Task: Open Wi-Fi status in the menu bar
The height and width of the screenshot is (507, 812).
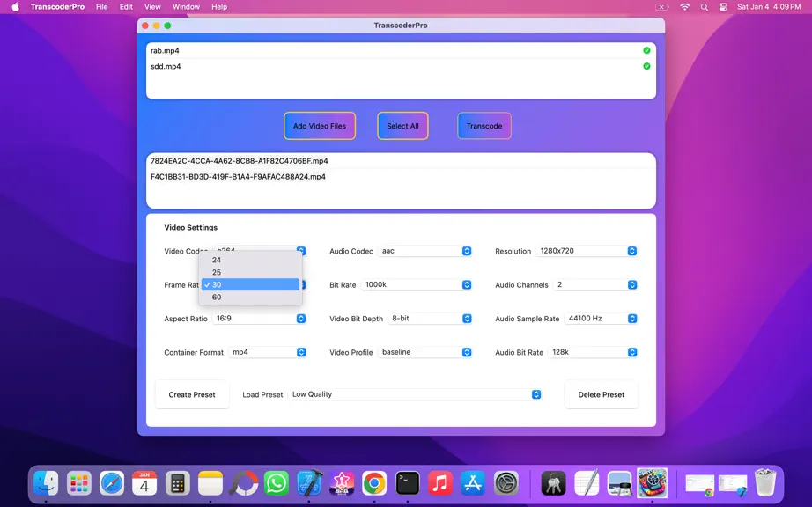Action: point(684,7)
